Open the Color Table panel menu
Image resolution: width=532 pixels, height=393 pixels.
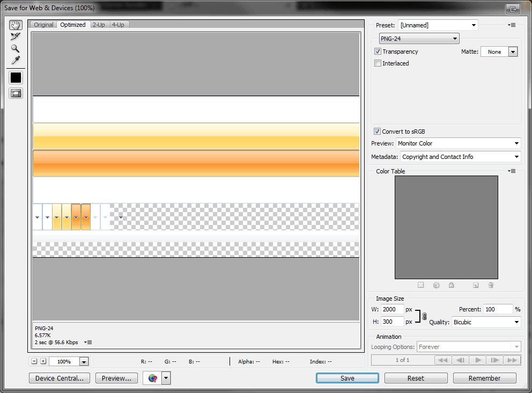click(x=512, y=171)
